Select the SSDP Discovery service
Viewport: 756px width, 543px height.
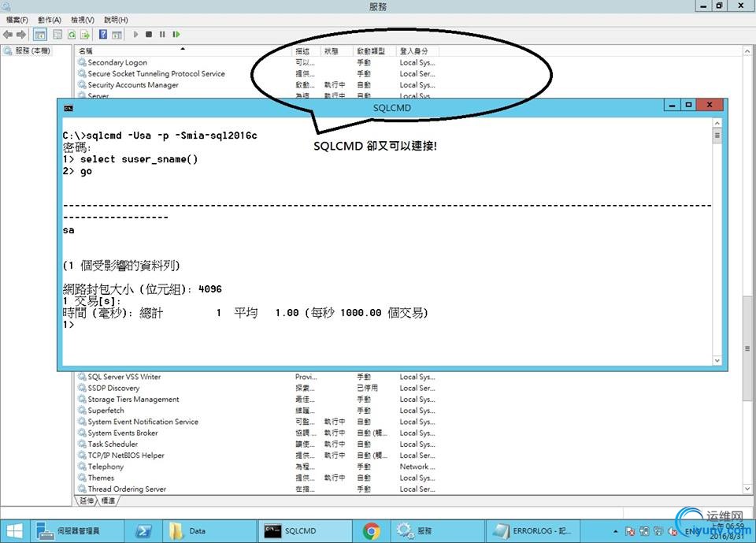pyautogui.click(x=113, y=388)
